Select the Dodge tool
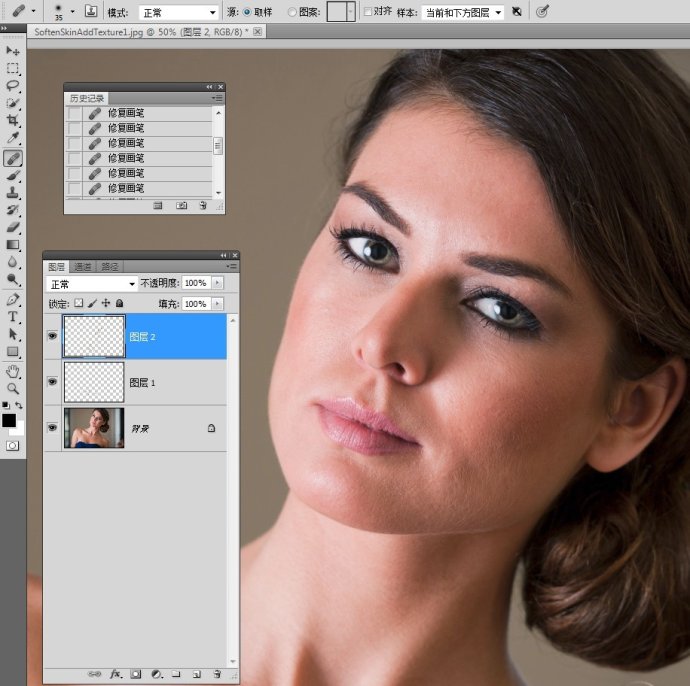This screenshot has height=686, width=690. point(13,279)
